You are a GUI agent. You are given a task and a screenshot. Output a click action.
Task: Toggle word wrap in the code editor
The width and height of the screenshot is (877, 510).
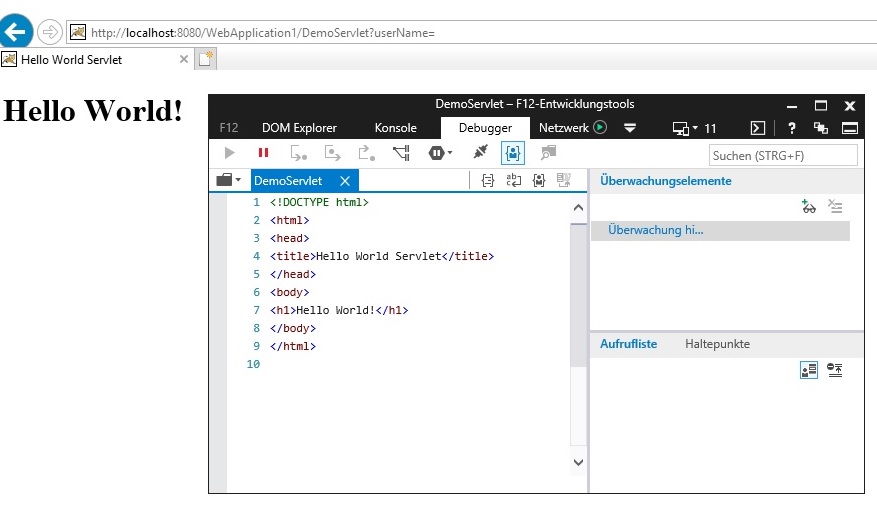513,181
